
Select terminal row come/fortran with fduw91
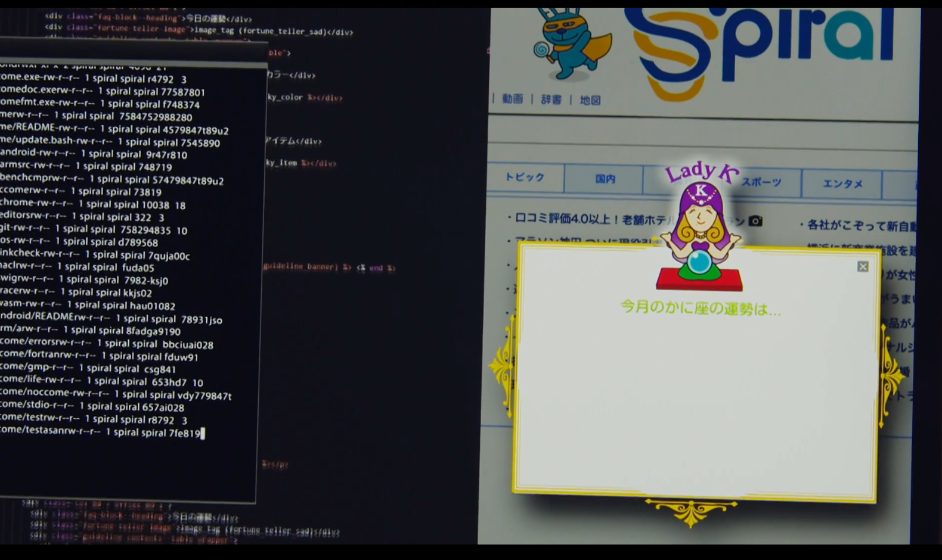coord(100,356)
